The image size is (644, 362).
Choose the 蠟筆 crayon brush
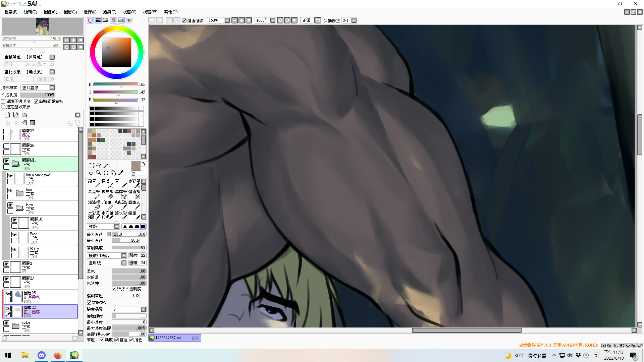[134, 216]
